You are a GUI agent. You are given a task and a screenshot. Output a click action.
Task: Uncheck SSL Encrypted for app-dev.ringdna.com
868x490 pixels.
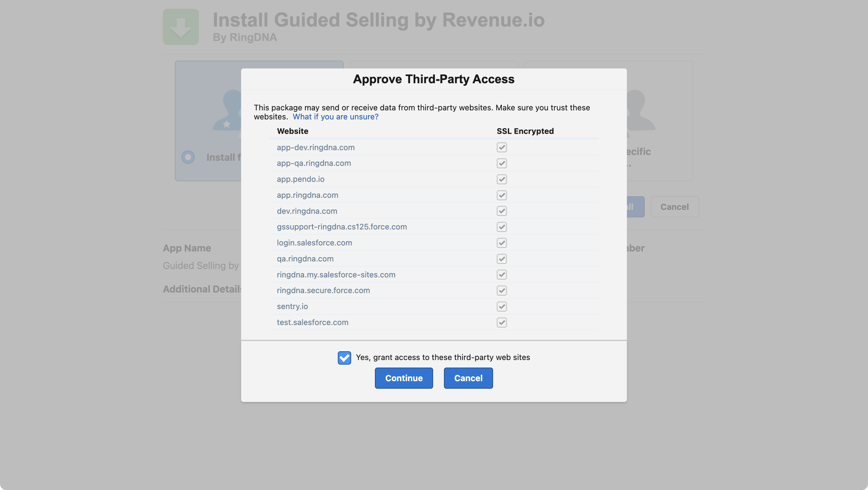(x=502, y=147)
